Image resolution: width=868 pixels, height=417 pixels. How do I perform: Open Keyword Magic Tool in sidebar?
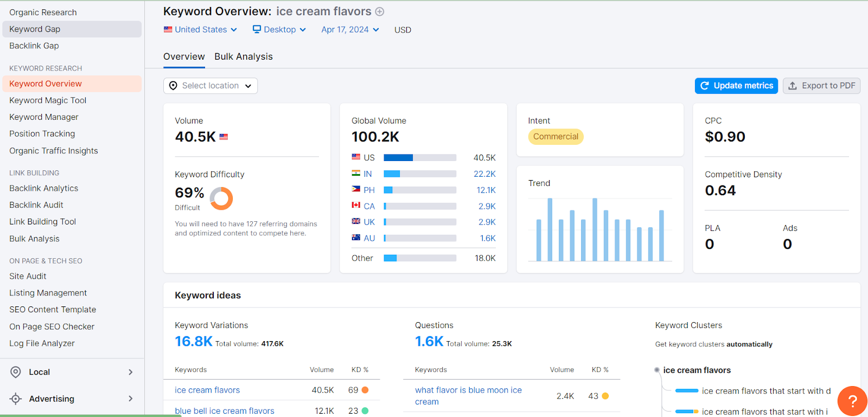(x=48, y=100)
